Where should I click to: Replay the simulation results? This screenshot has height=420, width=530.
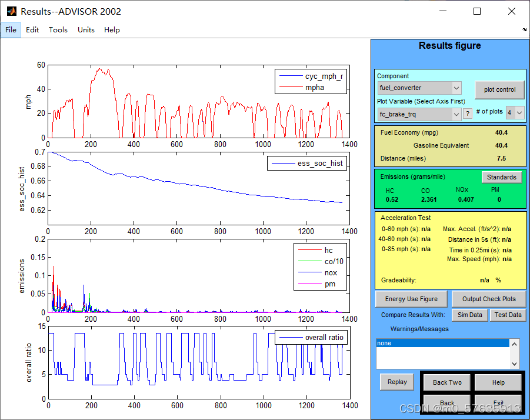coord(396,382)
